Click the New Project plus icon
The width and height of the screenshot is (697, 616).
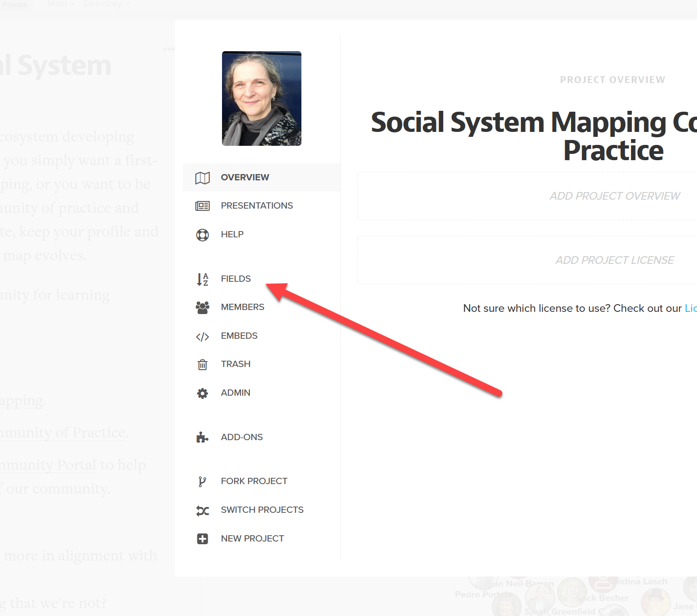click(x=202, y=538)
